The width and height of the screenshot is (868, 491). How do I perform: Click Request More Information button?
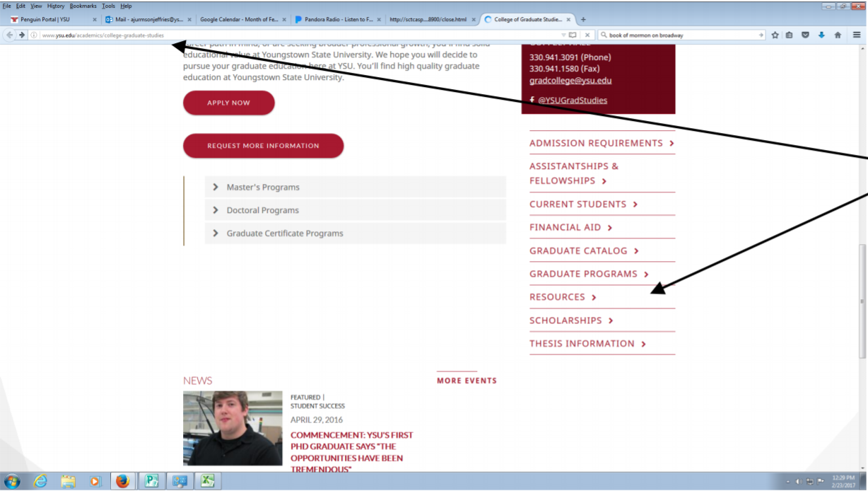point(263,146)
